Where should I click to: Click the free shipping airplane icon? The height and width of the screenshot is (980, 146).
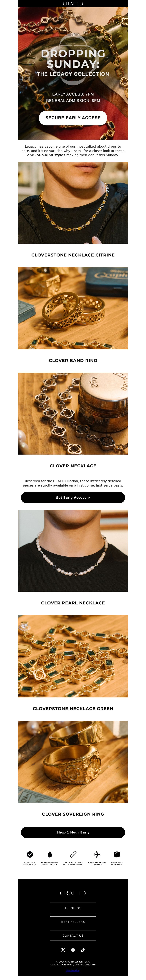[97, 854]
